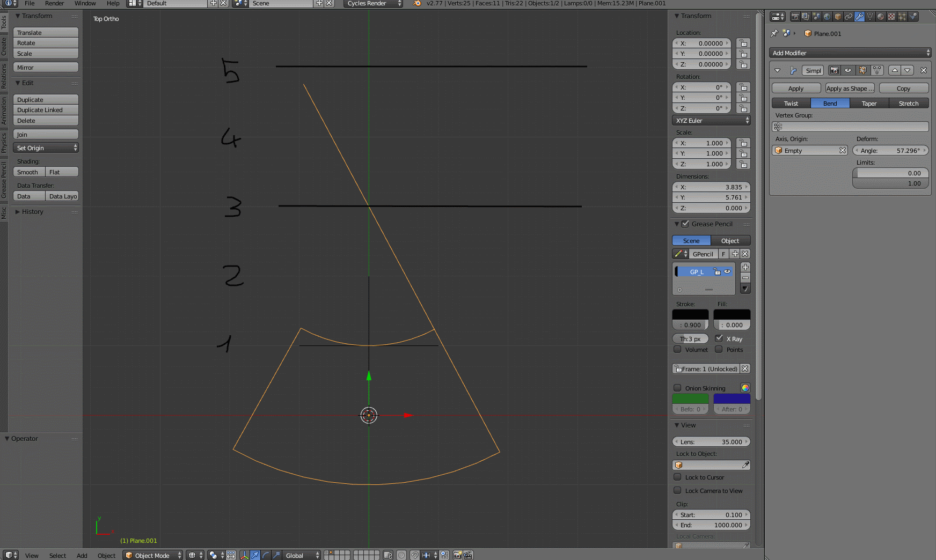Open Texture properties (checkered icon)
Screen dimensions: 936x560
click(891, 17)
